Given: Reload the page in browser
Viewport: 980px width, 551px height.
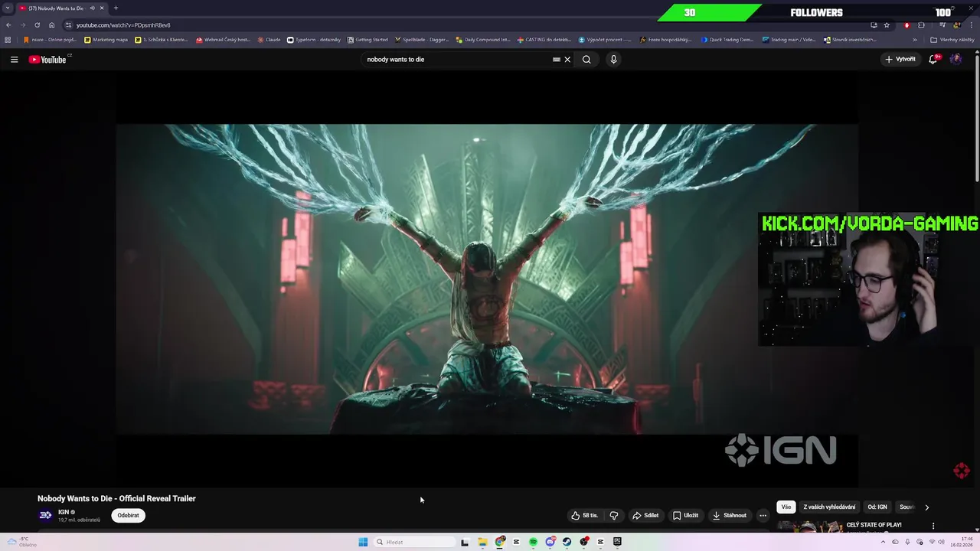Looking at the screenshot, I should [x=37, y=25].
